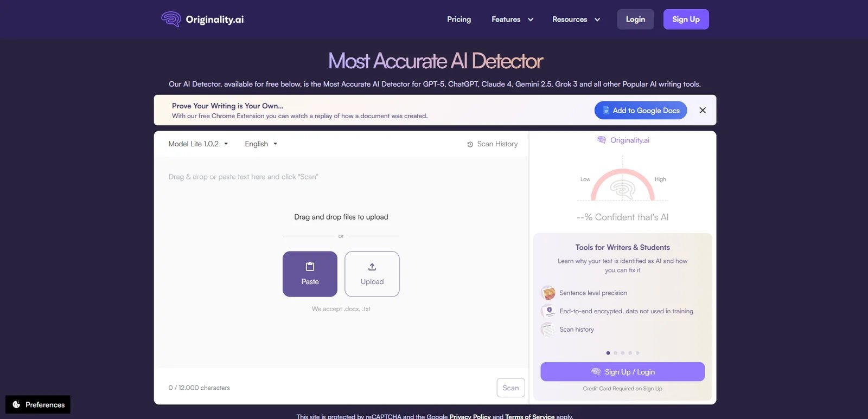The image size is (868, 419).
Task: Select the fifth carousel dot
Action: click(637, 353)
